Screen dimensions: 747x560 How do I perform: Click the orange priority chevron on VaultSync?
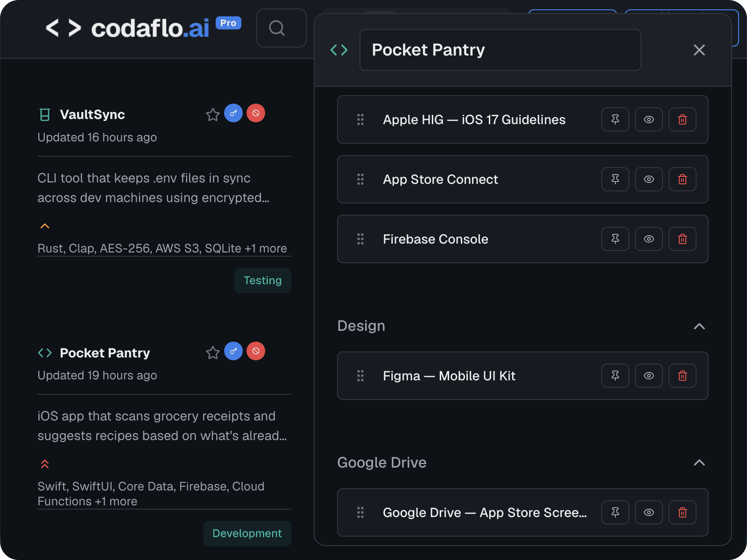45,226
